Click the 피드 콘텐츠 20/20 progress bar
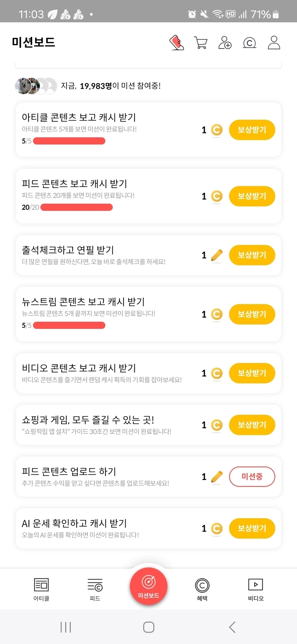The height and width of the screenshot is (644, 297). (77, 207)
